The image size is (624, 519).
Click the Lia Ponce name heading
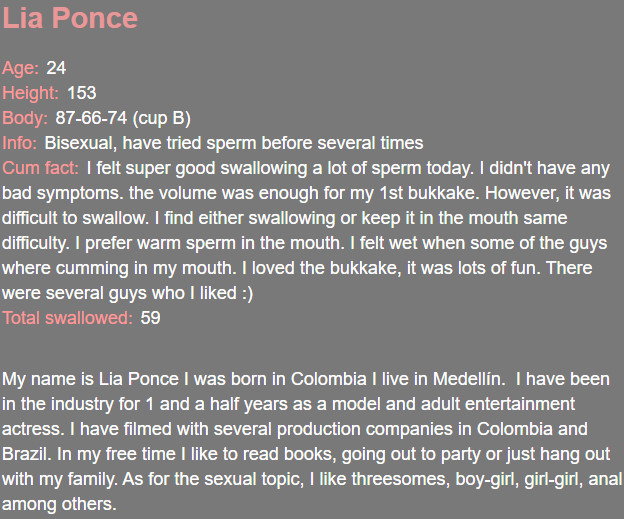70,19
